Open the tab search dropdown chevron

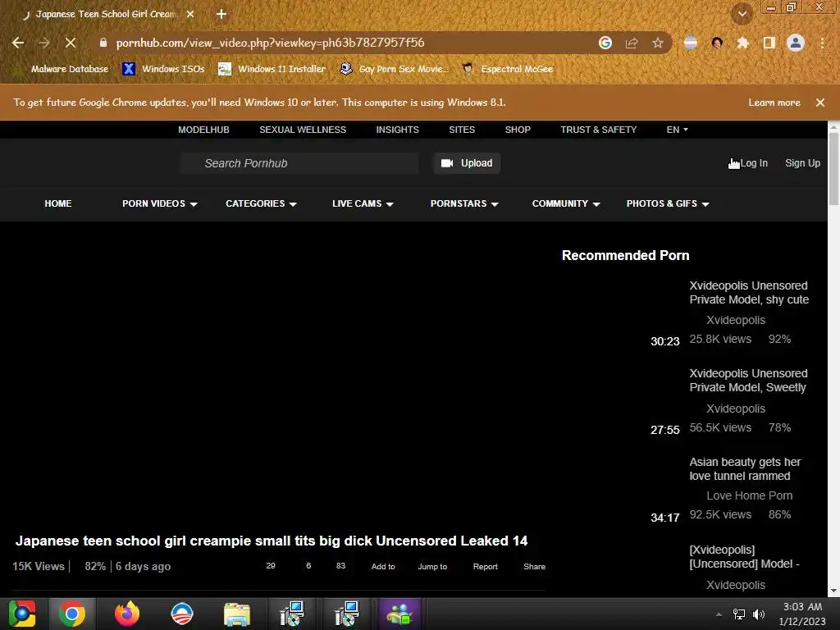tap(742, 14)
